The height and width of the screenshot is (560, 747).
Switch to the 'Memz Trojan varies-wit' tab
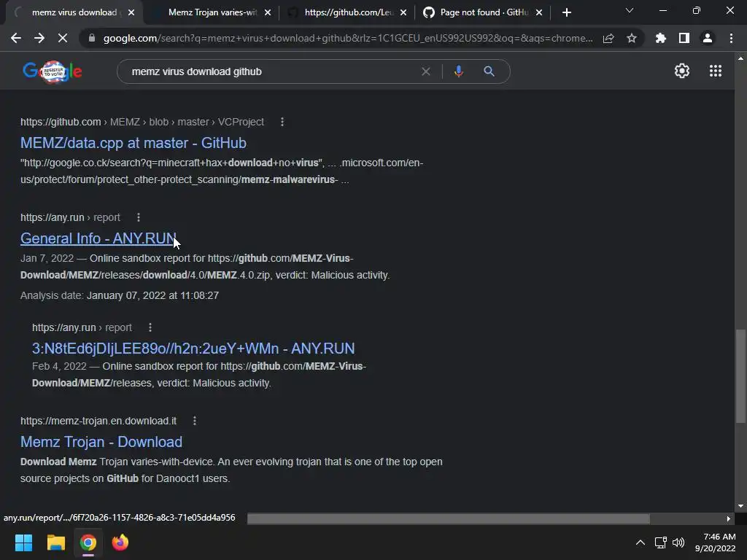coord(212,12)
